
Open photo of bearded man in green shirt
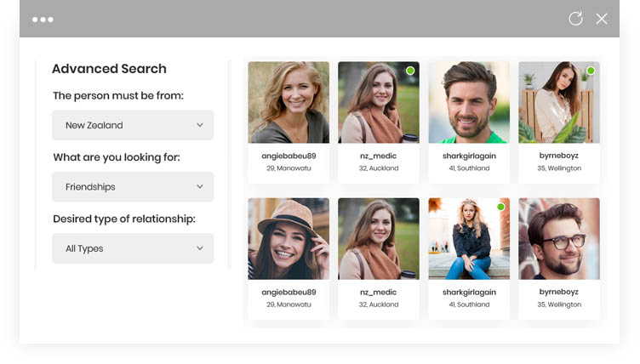point(469,102)
